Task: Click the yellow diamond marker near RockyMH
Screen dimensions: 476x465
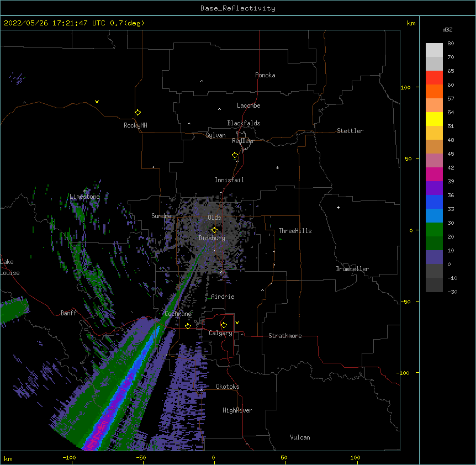Action: click(137, 113)
